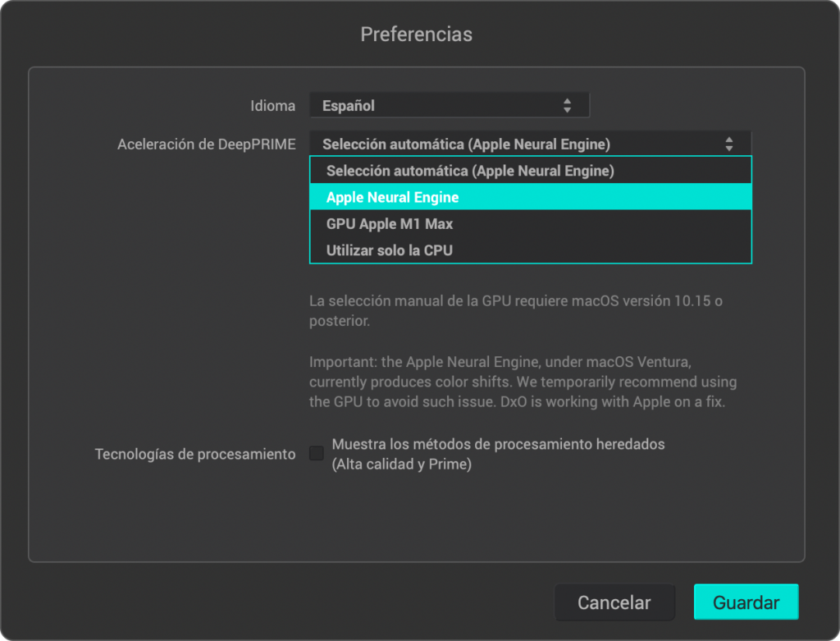Click the Cancelar button
This screenshot has width=840, height=641.
(614, 602)
